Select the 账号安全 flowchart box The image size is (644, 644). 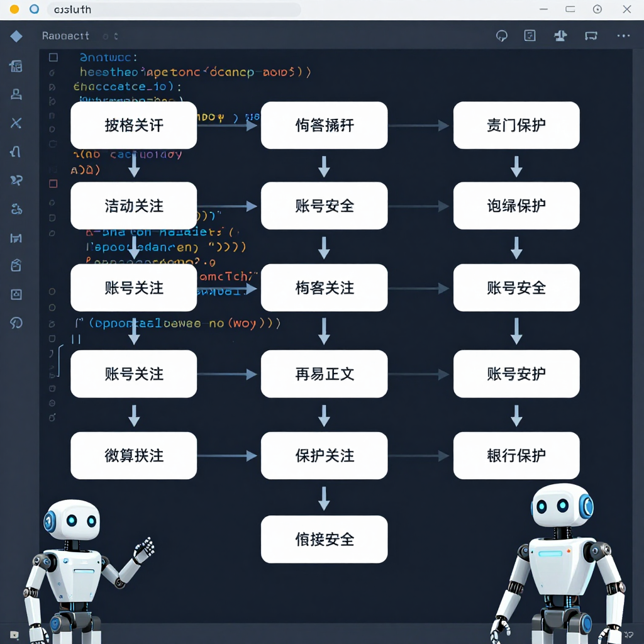point(324,206)
